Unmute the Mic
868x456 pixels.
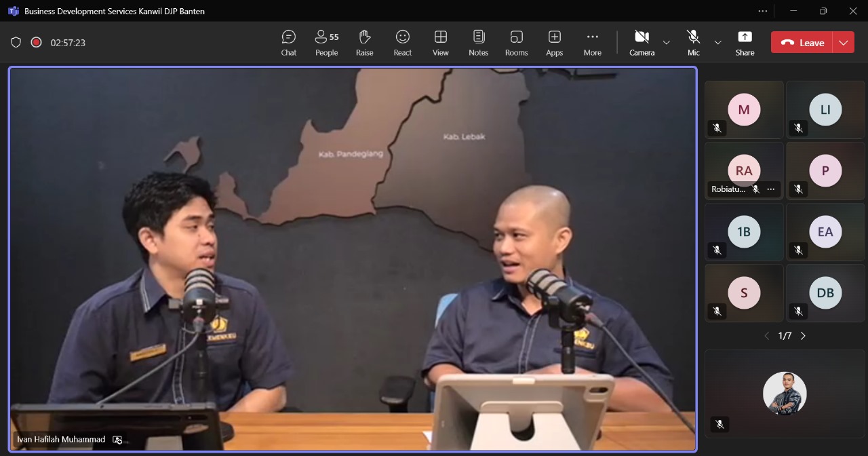tap(693, 42)
